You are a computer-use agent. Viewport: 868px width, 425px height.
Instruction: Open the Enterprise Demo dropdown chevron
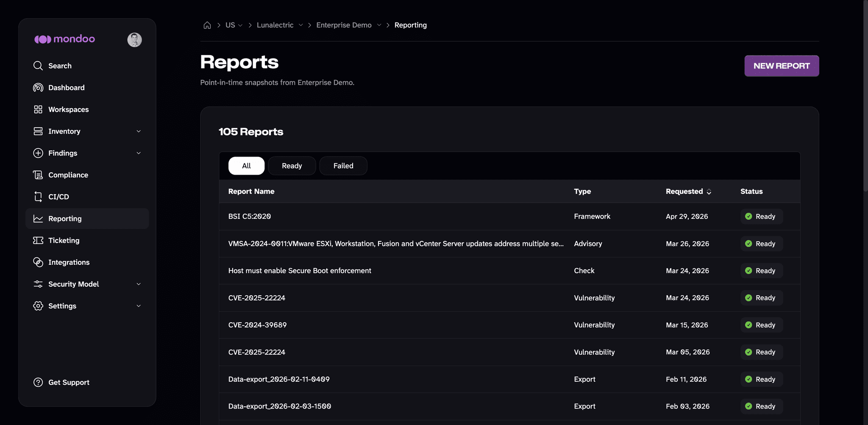pyautogui.click(x=379, y=25)
